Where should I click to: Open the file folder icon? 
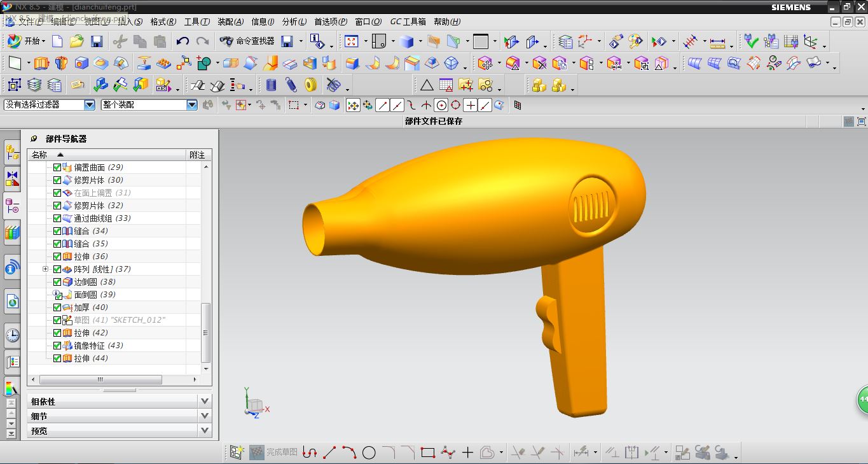[76, 41]
